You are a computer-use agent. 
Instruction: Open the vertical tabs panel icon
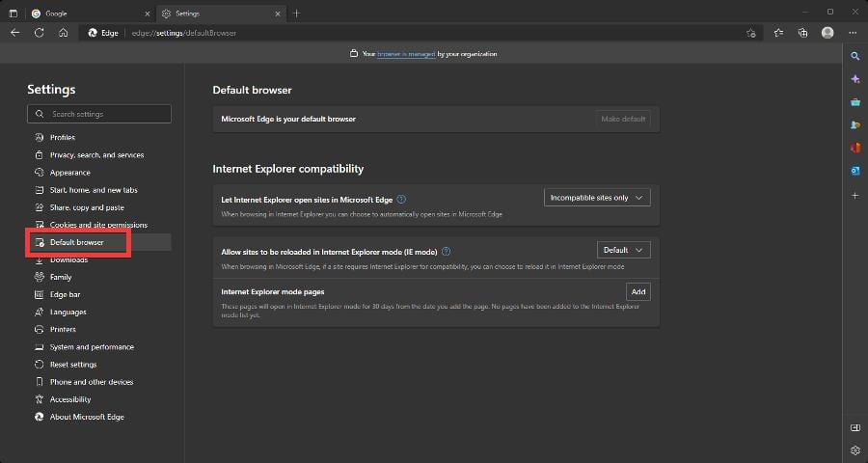click(14, 14)
